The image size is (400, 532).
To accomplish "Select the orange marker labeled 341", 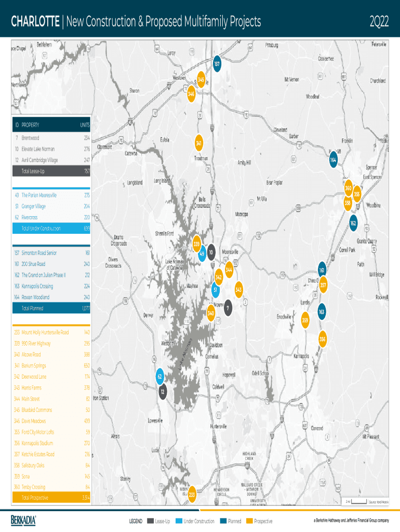I will point(199,142).
